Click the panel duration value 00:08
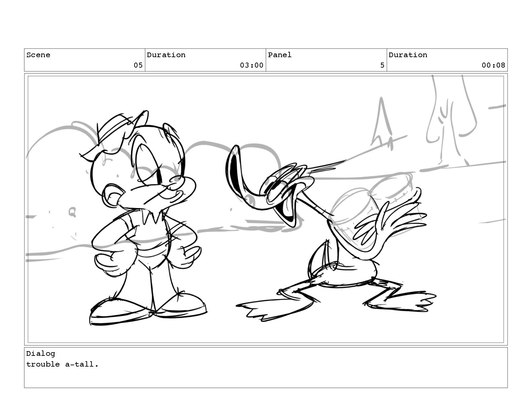Viewport: 532px width, 412px height. [x=493, y=65]
